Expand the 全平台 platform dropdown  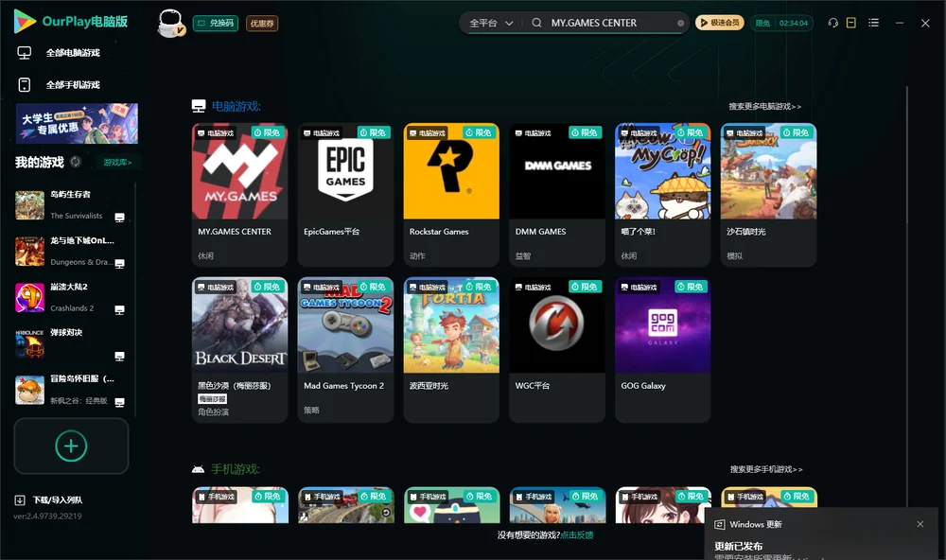point(491,23)
